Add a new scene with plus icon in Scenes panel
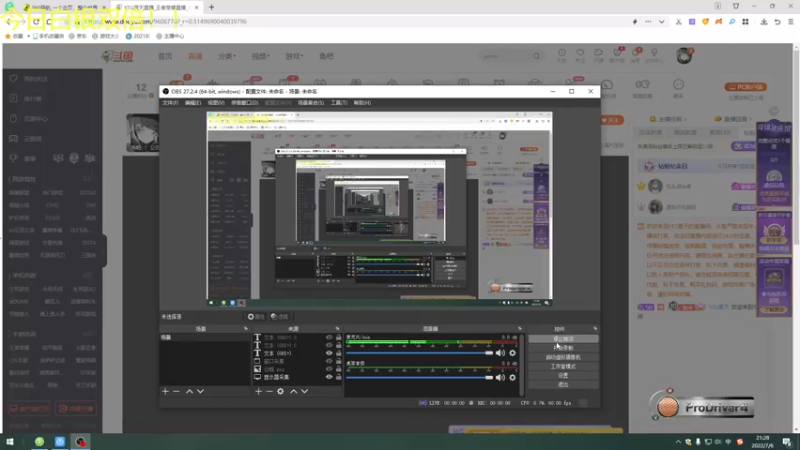This screenshot has width=800, height=450. coord(165,391)
